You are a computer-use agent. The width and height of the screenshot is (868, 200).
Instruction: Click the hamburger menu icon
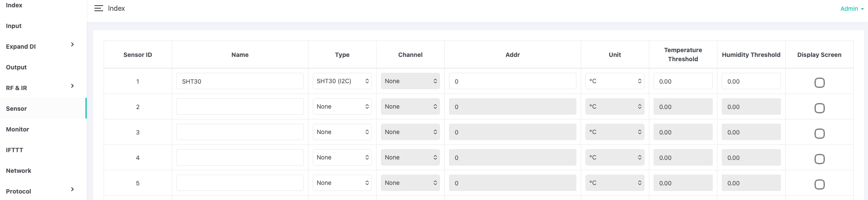tap(98, 9)
